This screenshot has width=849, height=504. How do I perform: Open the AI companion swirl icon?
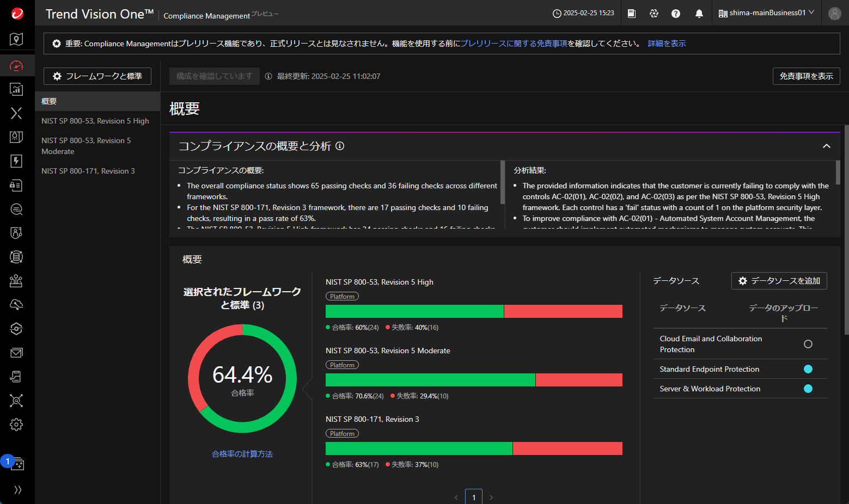tap(654, 14)
